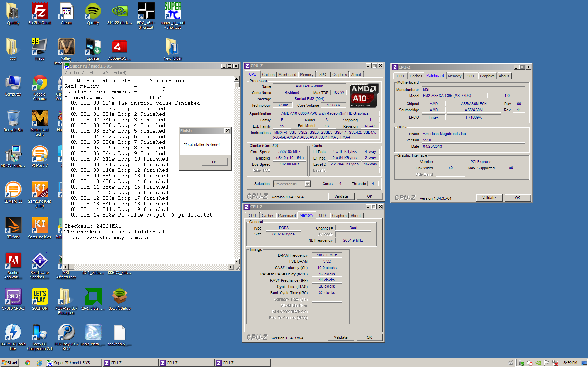Image resolution: width=588 pixels, height=367 pixels.
Task: Launch Internet Explorer from the quick launch
Action: click(x=40, y=363)
